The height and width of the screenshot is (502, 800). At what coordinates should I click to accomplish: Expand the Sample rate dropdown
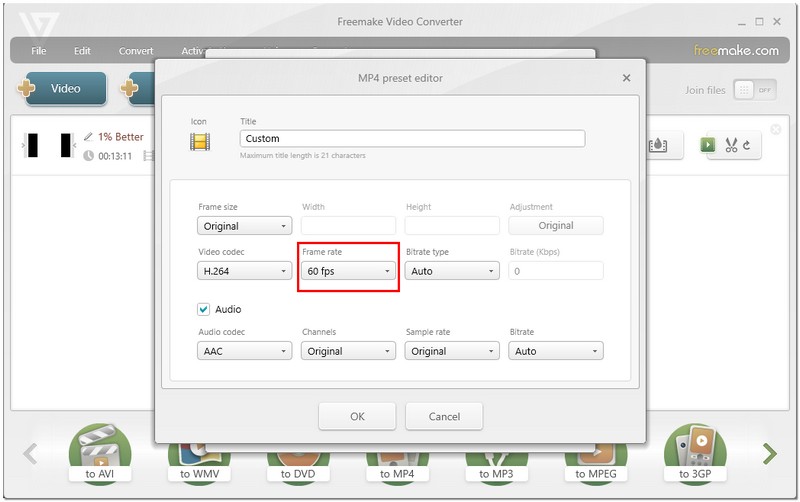(452, 351)
